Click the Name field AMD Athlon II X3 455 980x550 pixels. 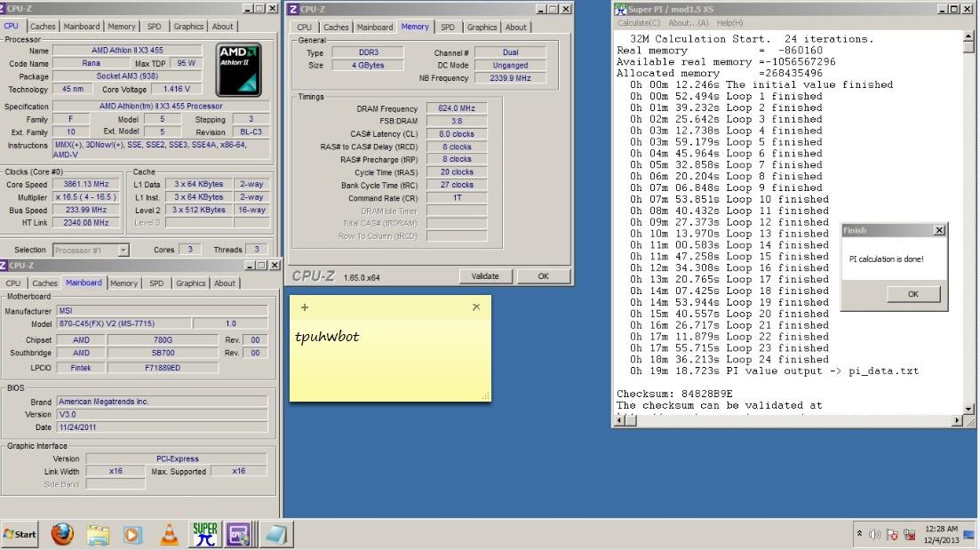tap(127, 50)
